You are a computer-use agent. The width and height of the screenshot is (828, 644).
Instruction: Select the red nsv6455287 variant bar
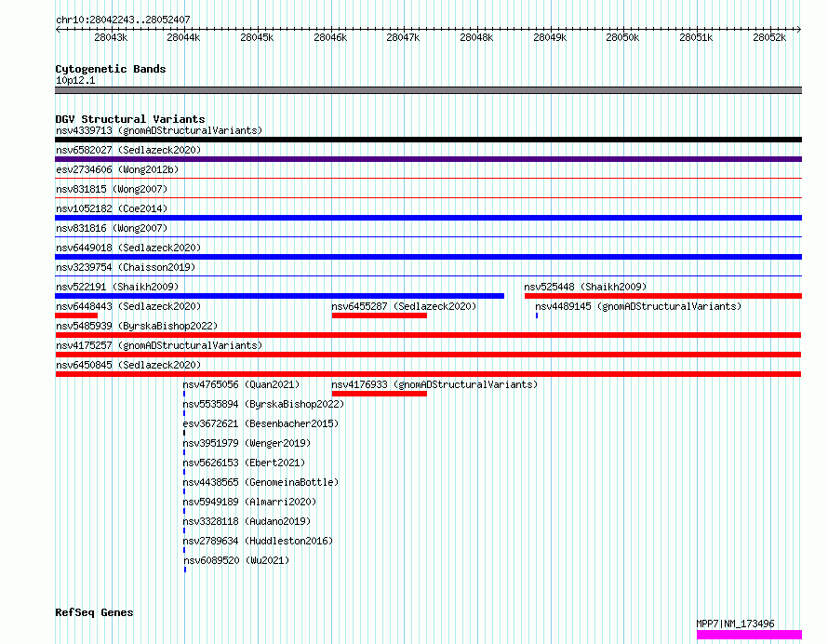(x=380, y=315)
